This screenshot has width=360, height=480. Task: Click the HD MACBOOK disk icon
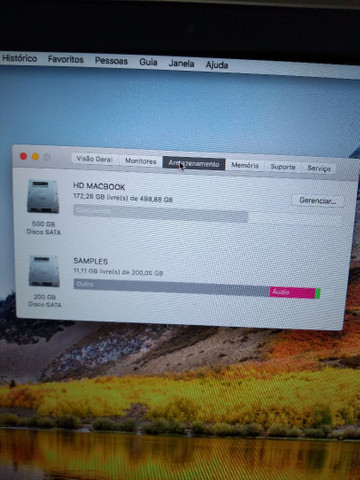[x=43, y=196]
